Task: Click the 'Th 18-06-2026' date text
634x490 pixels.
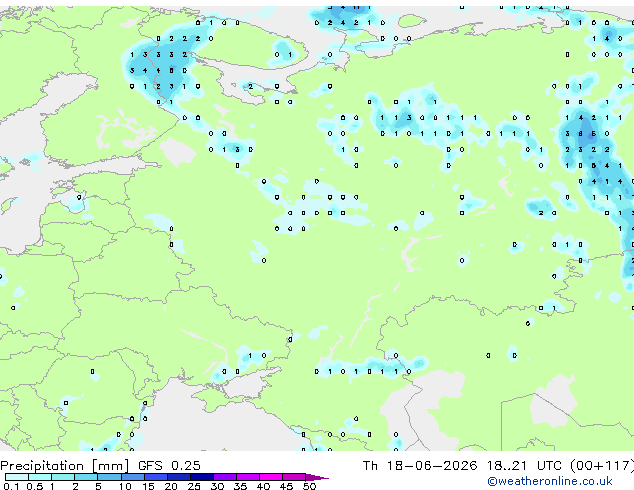Action: coord(420,466)
